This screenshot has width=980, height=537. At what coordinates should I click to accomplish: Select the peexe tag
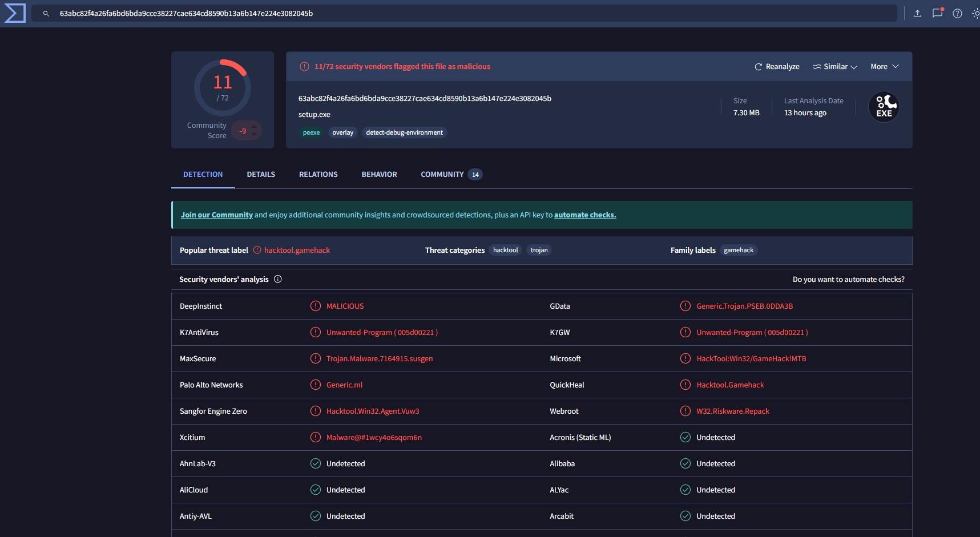click(311, 132)
